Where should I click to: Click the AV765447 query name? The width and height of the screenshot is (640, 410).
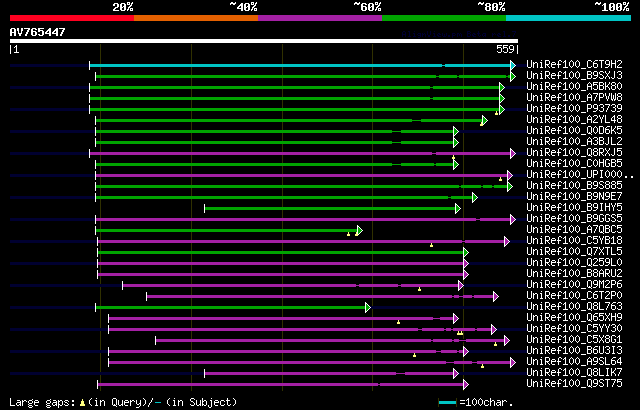[x=38, y=32]
